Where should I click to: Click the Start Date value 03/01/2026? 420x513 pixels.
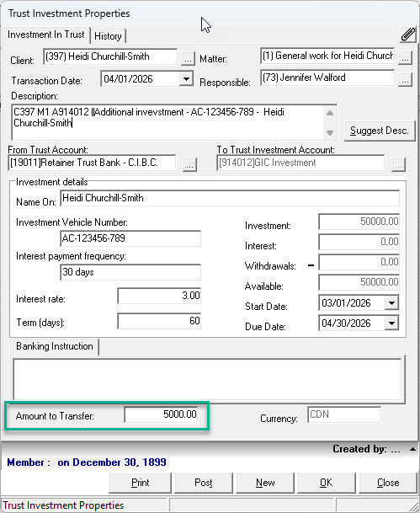coord(346,303)
